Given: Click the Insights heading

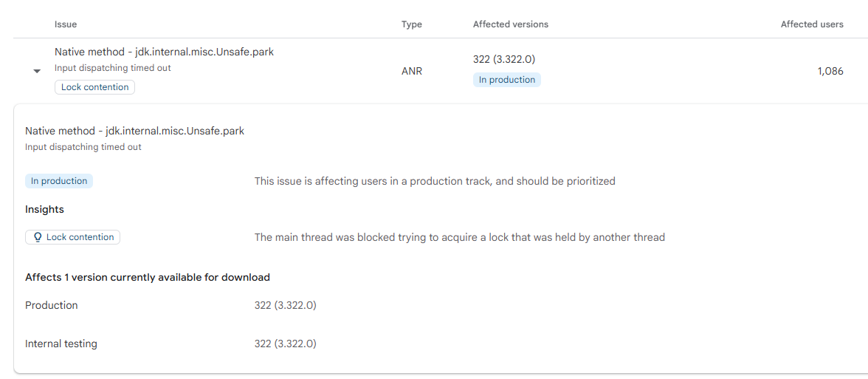Looking at the screenshot, I should [44, 210].
